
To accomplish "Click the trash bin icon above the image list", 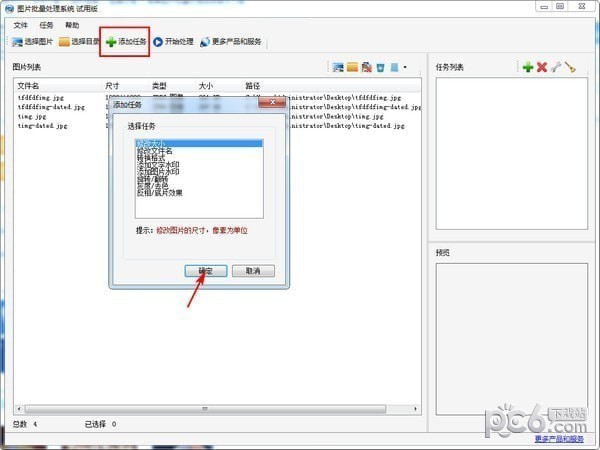I will pos(380,67).
